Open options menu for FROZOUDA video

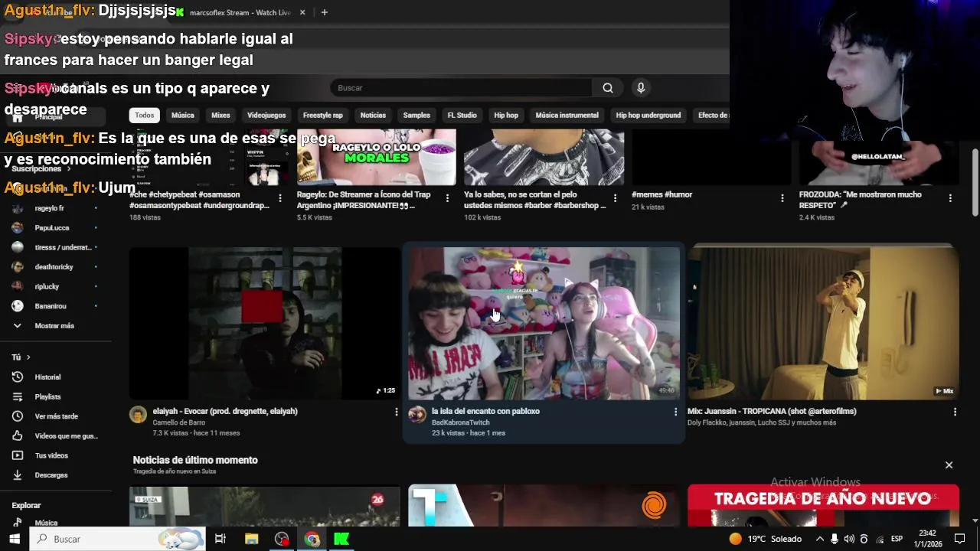pos(950,198)
